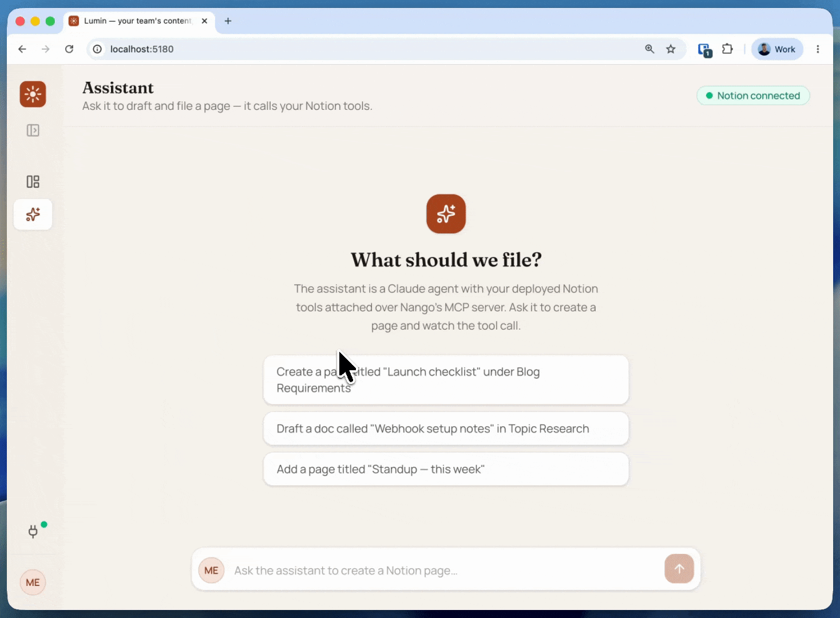This screenshot has width=840, height=618.
Task: Bookmark this page with the star
Action: [x=671, y=49]
